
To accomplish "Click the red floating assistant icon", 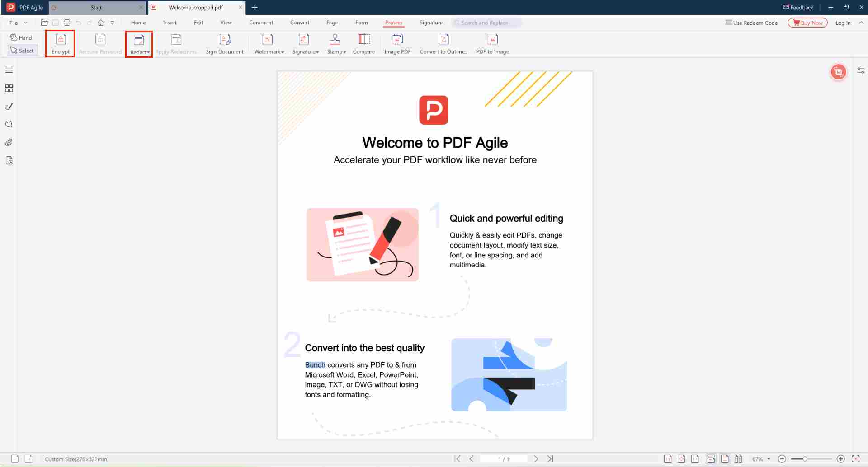I will [x=839, y=72].
